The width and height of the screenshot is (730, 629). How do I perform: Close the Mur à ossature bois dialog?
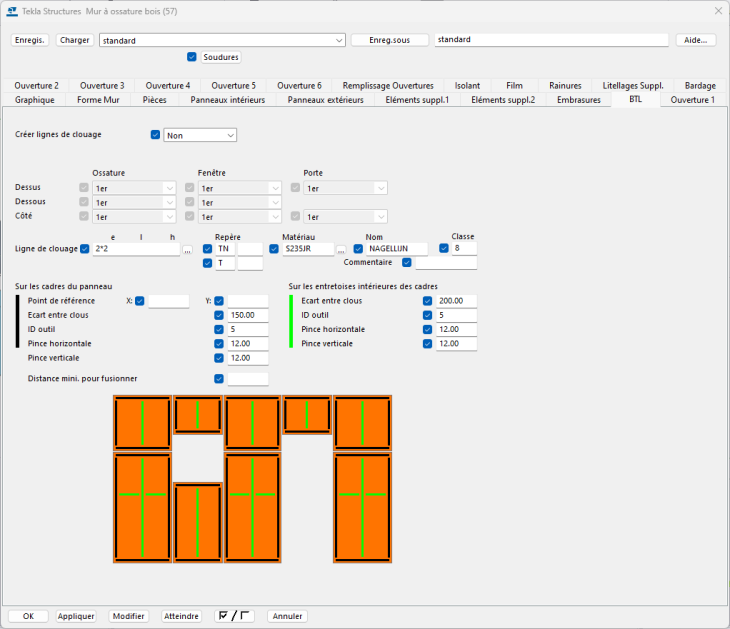[718, 11]
